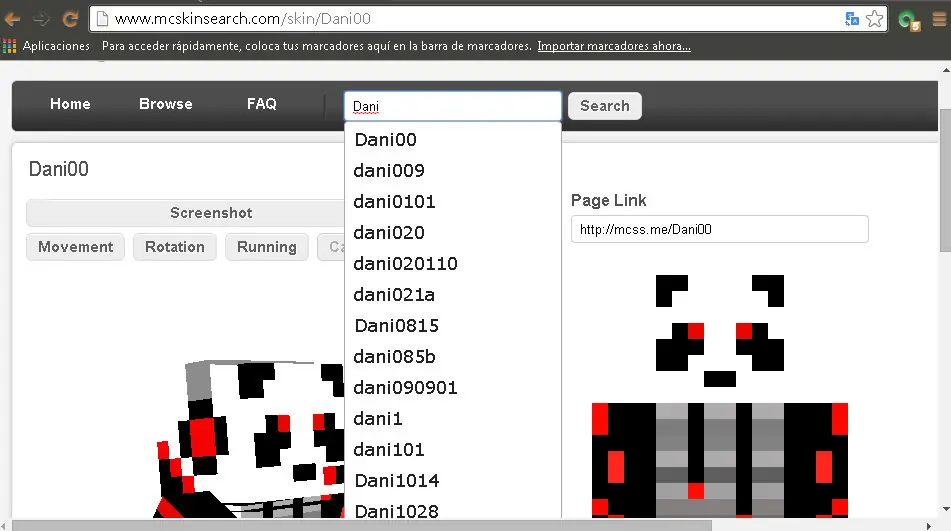
Task: Click Importar marcadores ahora link
Action: (614, 46)
